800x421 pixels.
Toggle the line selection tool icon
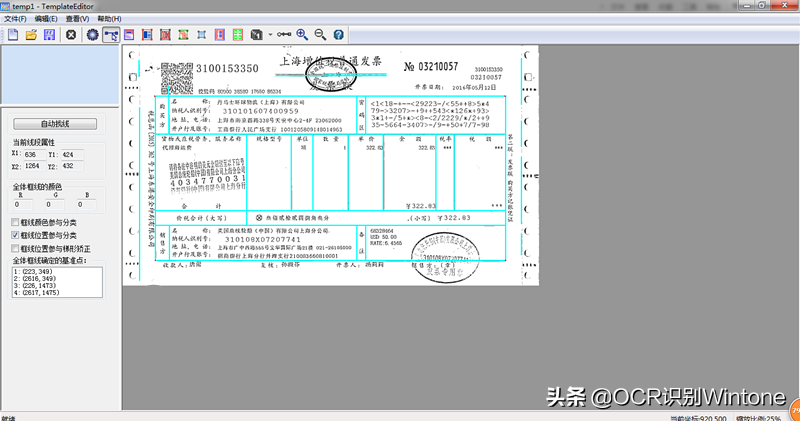pyautogui.click(x=111, y=35)
